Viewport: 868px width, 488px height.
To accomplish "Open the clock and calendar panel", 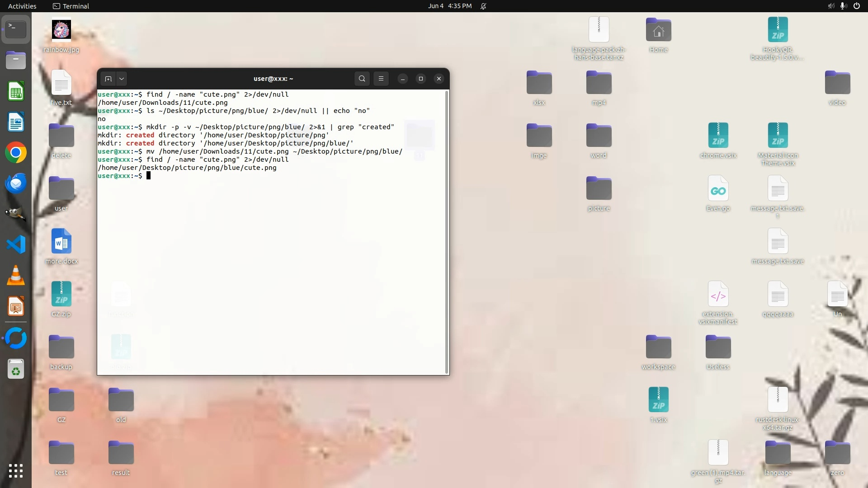I will pos(449,6).
